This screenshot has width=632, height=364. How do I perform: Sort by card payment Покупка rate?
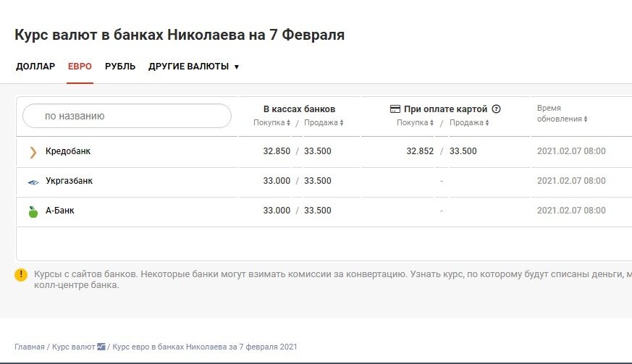415,123
